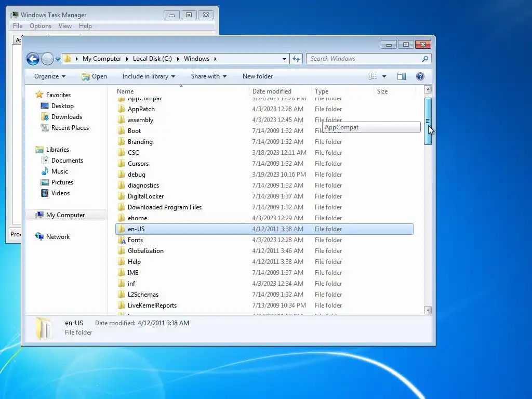Expand arrow after Windows in breadcrumb
The width and height of the screenshot is (532, 399).
point(215,59)
